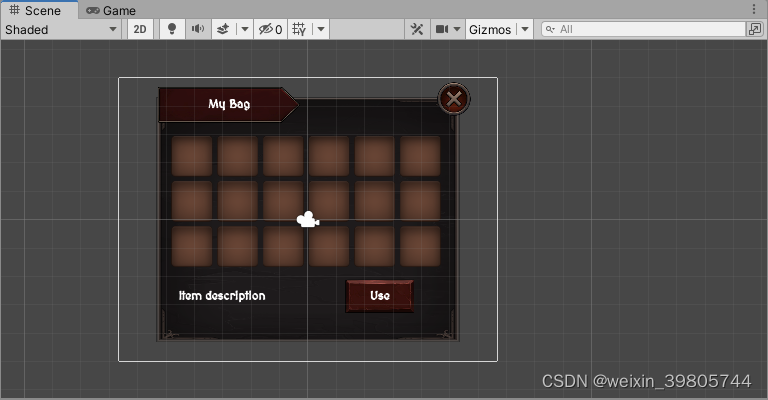Close the My Bag panel
The height and width of the screenshot is (400, 768).
(454, 98)
